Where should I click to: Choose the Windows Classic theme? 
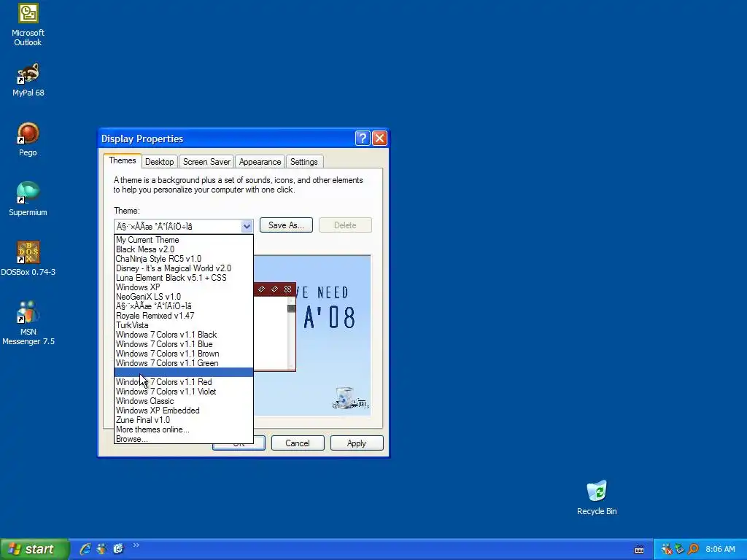coord(183,401)
